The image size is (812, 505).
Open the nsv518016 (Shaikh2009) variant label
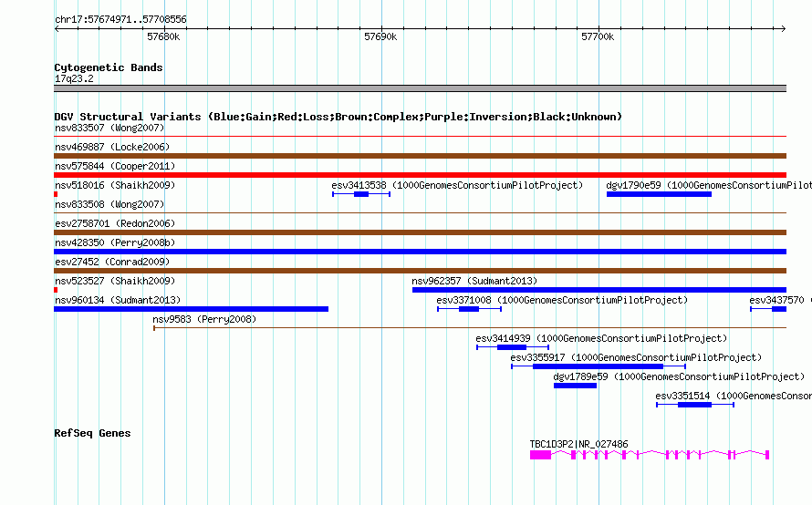click(115, 185)
